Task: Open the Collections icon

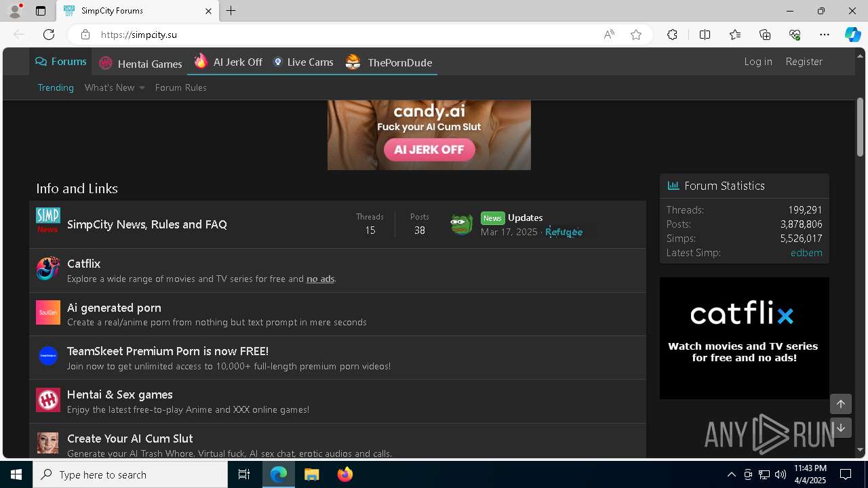Action: tap(765, 35)
